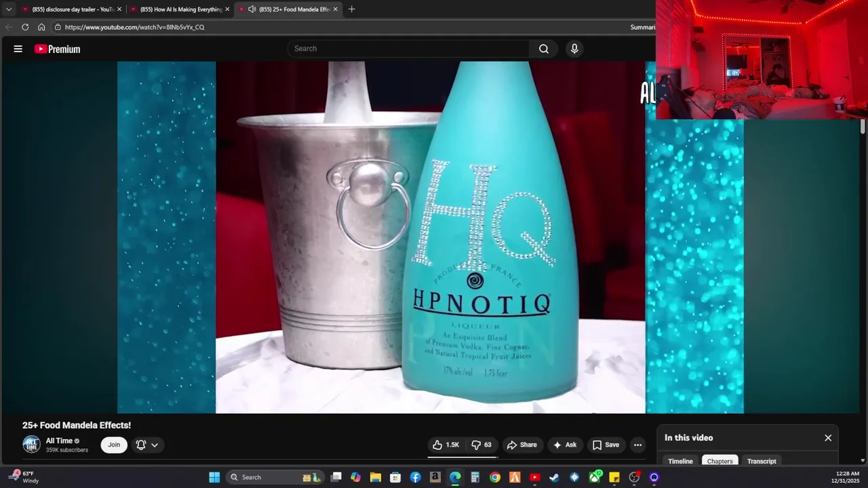
Task: Dislike the video with thumbs-down 63
Action: (482, 445)
